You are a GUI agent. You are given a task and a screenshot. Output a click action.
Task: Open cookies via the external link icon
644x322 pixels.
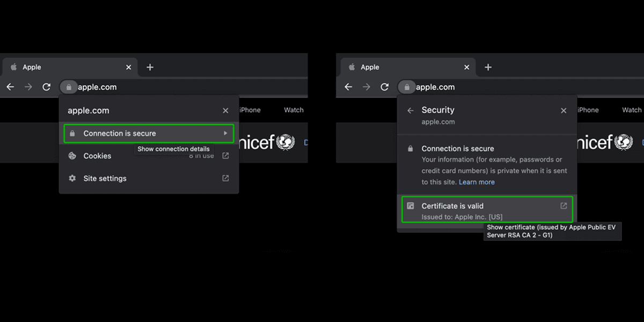pyautogui.click(x=225, y=156)
